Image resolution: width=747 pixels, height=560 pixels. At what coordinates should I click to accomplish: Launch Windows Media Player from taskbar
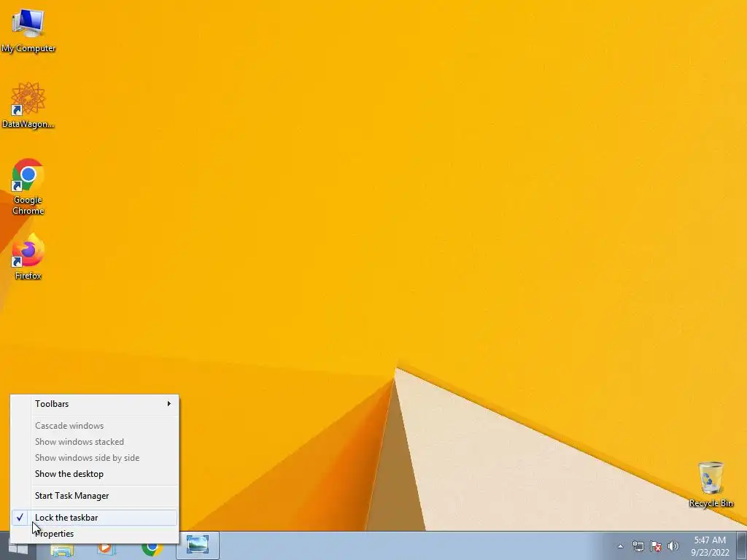coord(106,549)
